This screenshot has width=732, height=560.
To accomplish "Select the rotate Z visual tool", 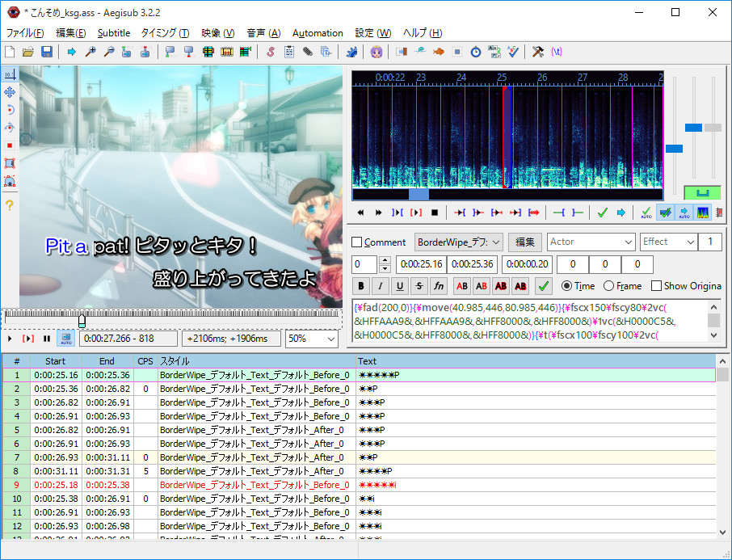I will [x=10, y=110].
